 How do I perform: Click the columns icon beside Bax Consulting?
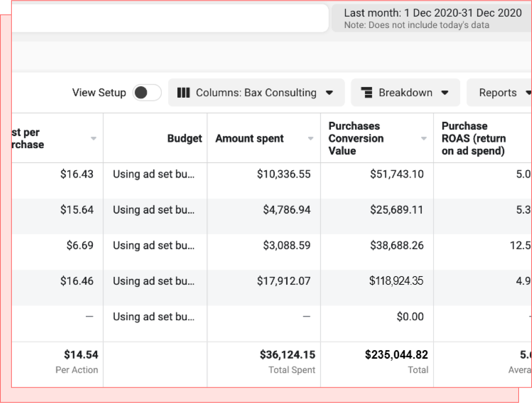point(183,93)
